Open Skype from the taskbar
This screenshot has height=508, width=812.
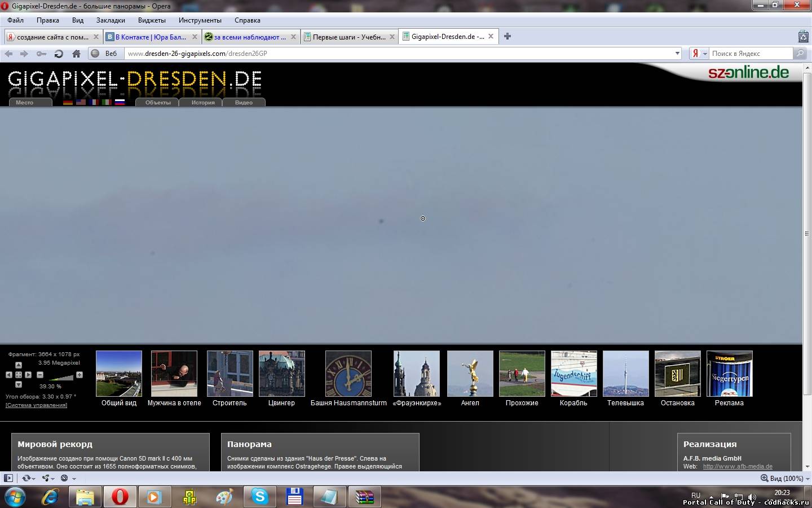coord(260,497)
